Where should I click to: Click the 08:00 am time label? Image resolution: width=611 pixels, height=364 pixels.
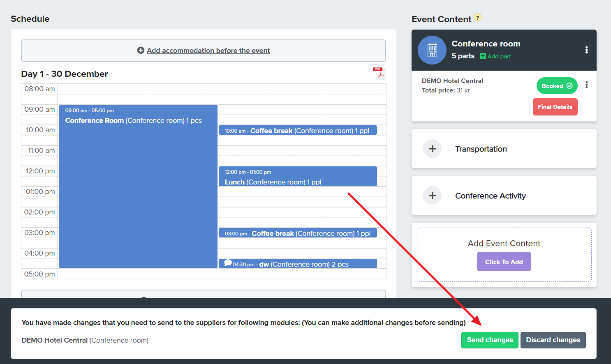tap(39, 89)
